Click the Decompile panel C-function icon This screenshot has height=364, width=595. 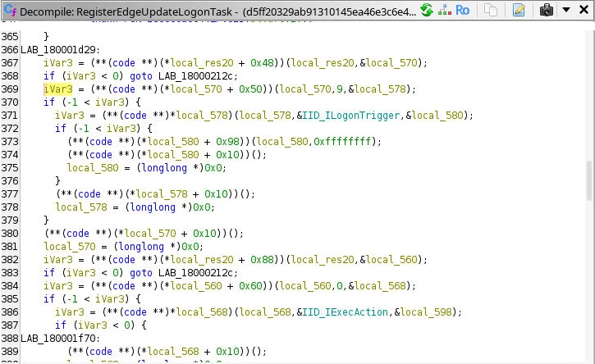pos(10,10)
